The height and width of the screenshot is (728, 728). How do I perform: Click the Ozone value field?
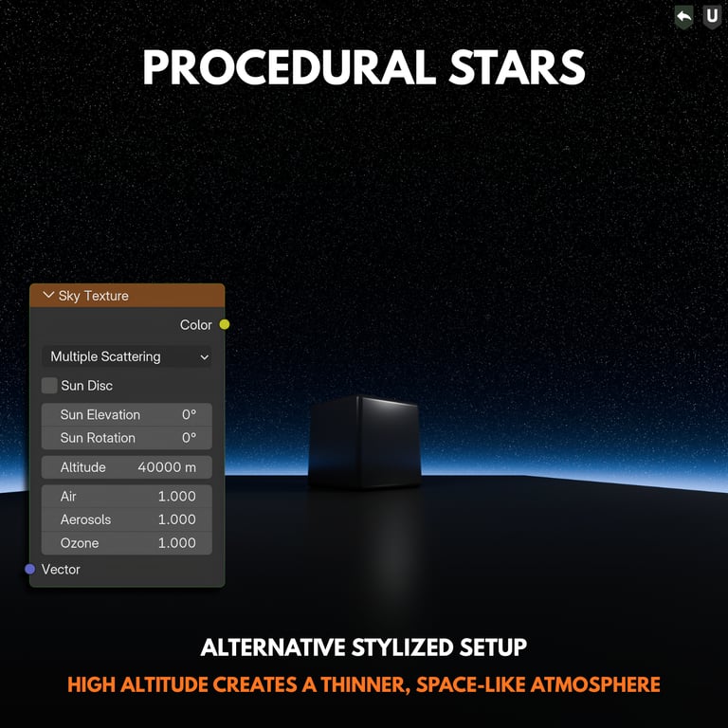pos(127,543)
